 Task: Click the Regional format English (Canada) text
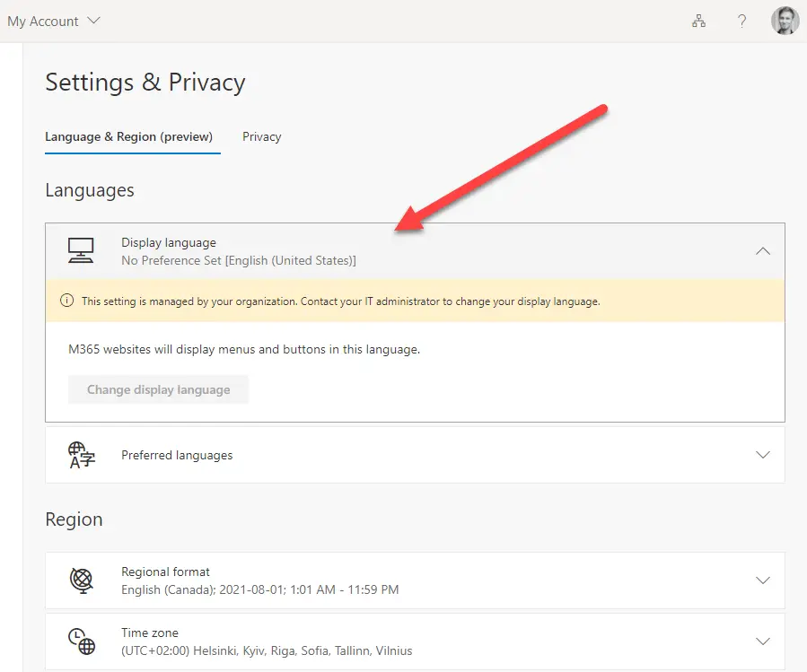click(x=259, y=589)
